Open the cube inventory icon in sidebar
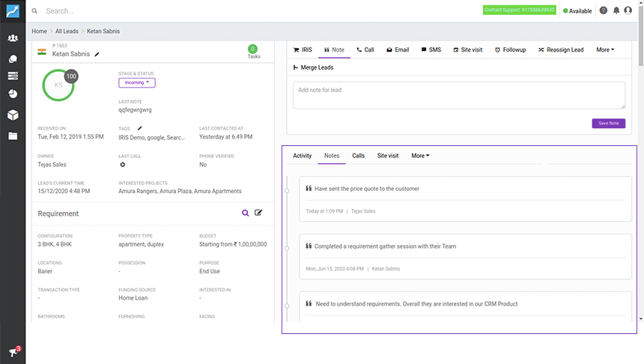This screenshot has height=364, width=644. (13, 115)
